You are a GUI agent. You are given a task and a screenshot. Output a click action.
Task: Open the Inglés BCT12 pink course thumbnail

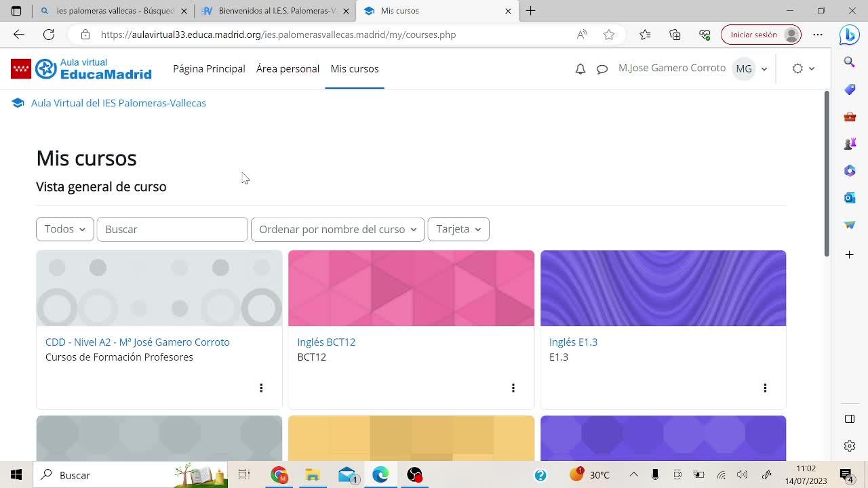click(x=411, y=288)
